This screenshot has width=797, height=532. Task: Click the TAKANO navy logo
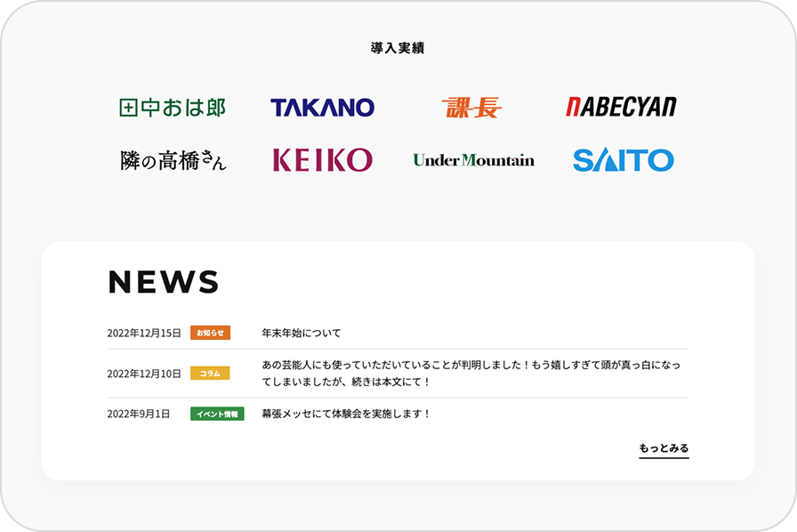pos(322,108)
